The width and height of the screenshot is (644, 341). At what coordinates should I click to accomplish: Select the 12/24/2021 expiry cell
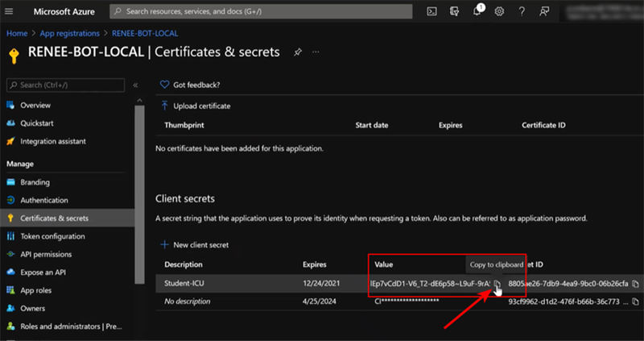coord(321,284)
